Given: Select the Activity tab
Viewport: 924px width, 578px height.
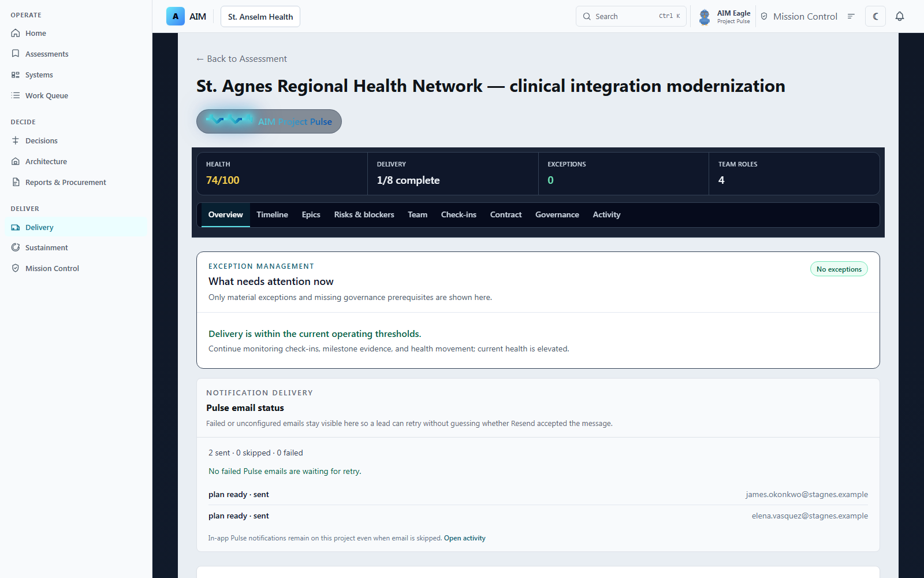Looking at the screenshot, I should (x=606, y=214).
